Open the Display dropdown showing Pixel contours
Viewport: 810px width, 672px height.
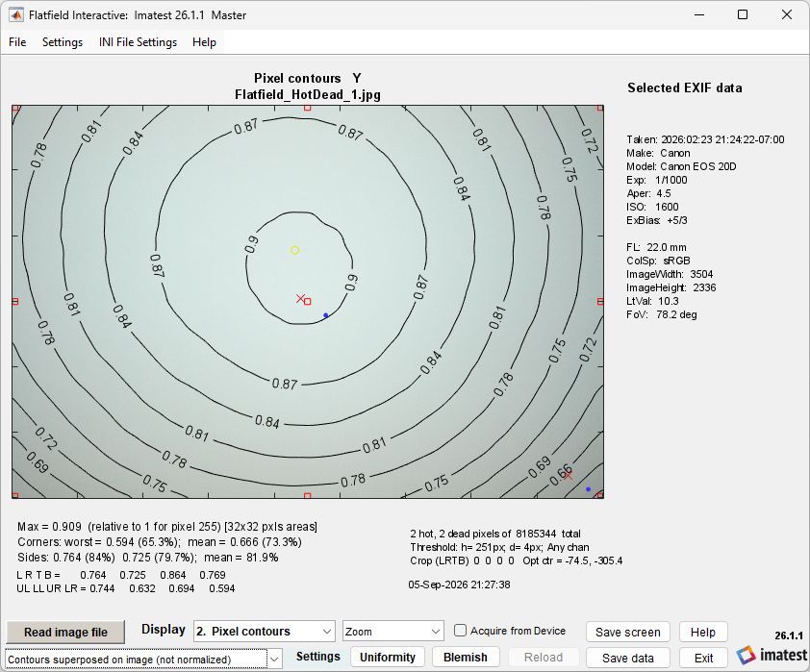(x=264, y=632)
